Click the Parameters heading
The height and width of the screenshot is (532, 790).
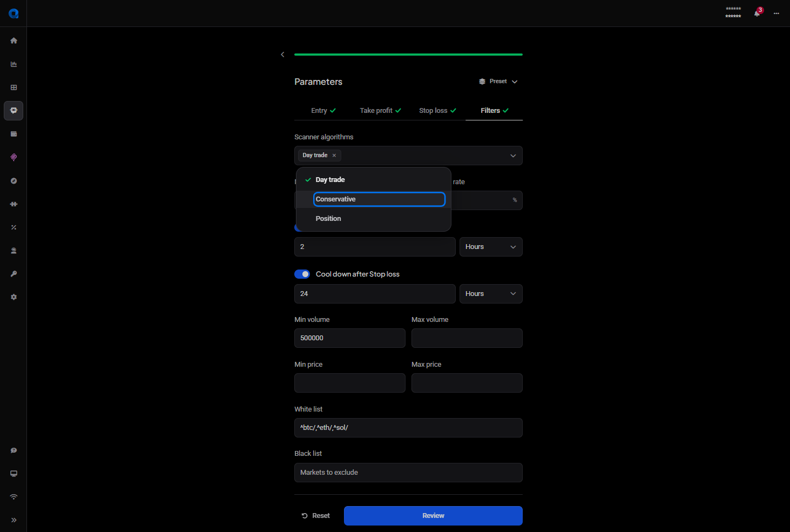click(x=318, y=82)
